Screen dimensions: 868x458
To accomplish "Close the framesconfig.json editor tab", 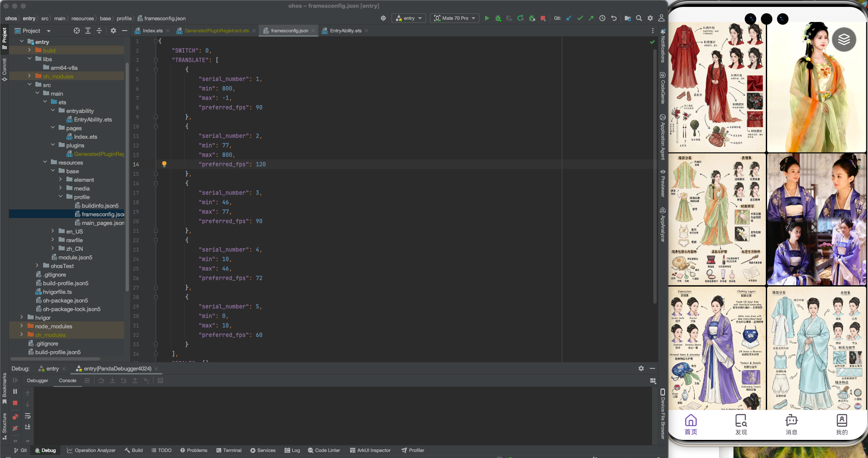I will click(313, 31).
